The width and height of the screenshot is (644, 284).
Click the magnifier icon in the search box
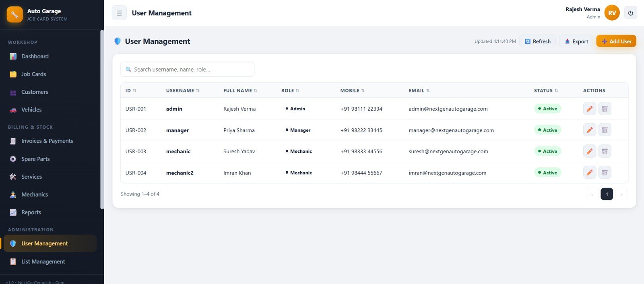coord(128,70)
